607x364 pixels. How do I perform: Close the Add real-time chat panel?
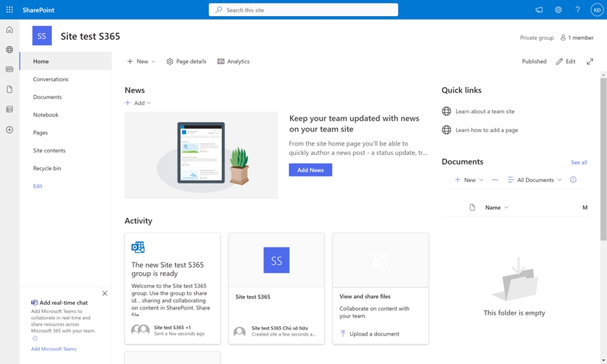click(105, 293)
